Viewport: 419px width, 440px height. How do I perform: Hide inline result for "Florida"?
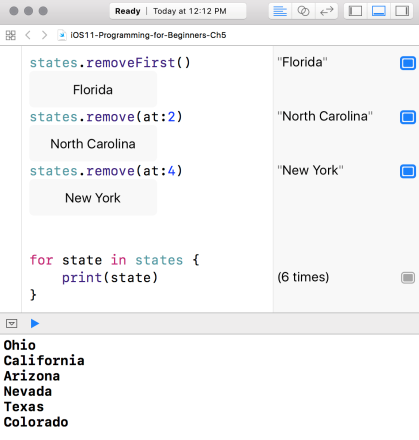tap(408, 63)
